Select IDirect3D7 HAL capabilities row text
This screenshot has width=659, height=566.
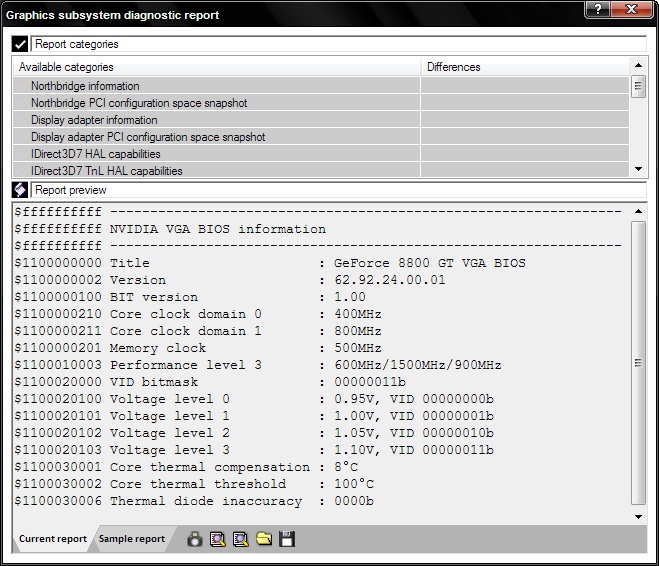click(x=96, y=154)
